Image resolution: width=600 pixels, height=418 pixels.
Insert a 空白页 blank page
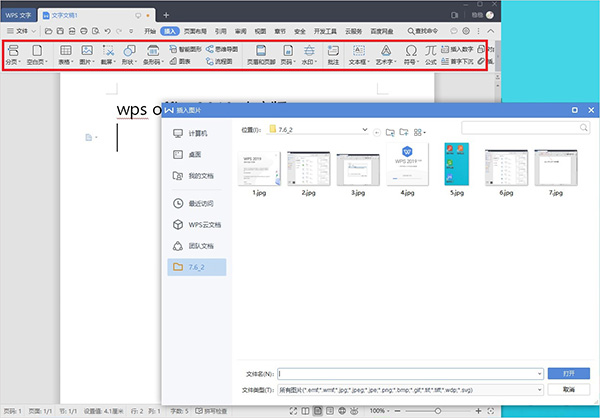click(37, 54)
